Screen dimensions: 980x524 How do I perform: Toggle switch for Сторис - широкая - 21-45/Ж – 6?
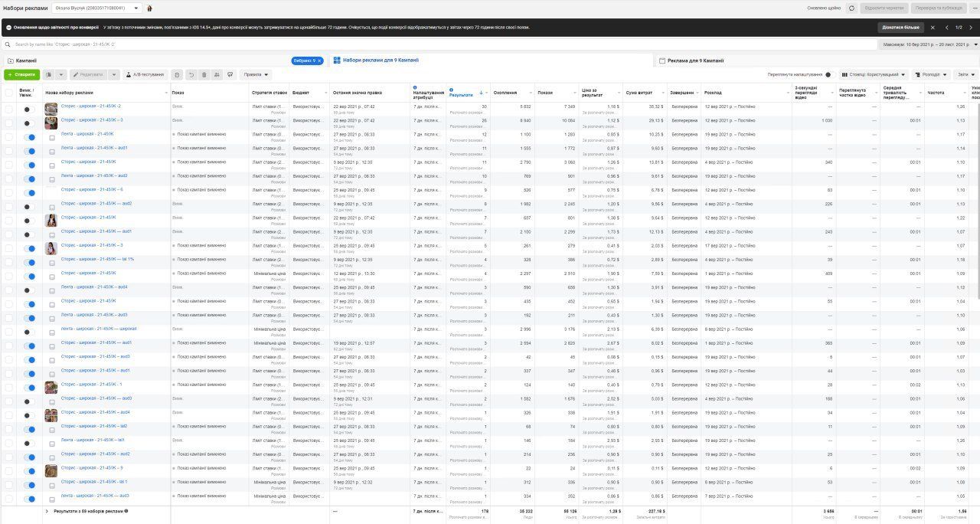[x=28, y=193]
